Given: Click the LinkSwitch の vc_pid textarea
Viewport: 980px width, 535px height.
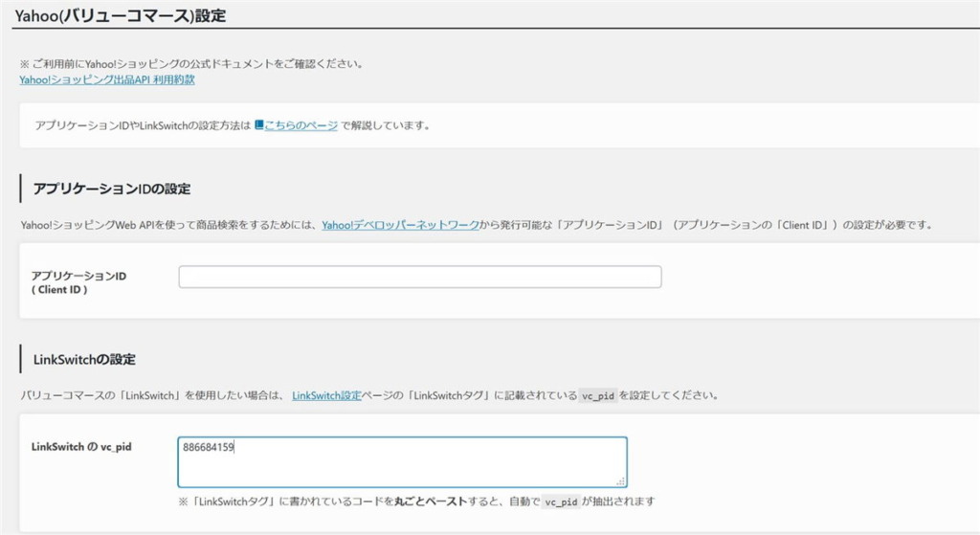Looking at the screenshot, I should pos(403,462).
